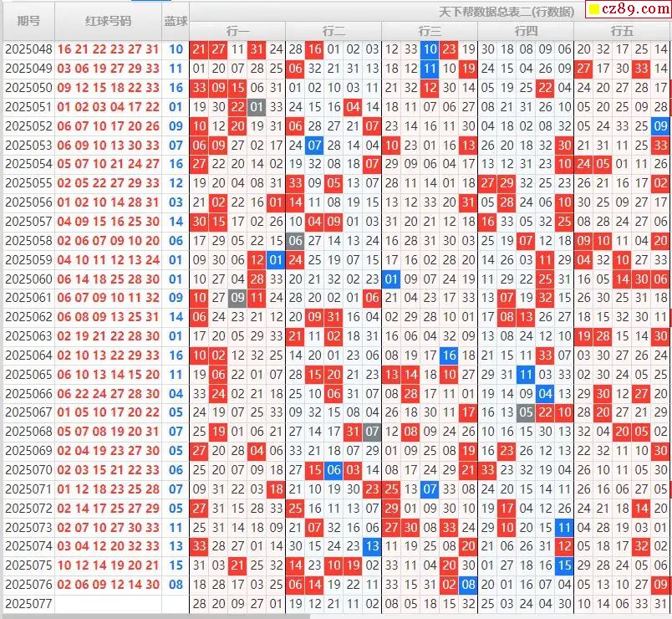Click red ball numbers 05 07 10 21 24 27
The height and width of the screenshot is (619, 672).
coord(108,164)
